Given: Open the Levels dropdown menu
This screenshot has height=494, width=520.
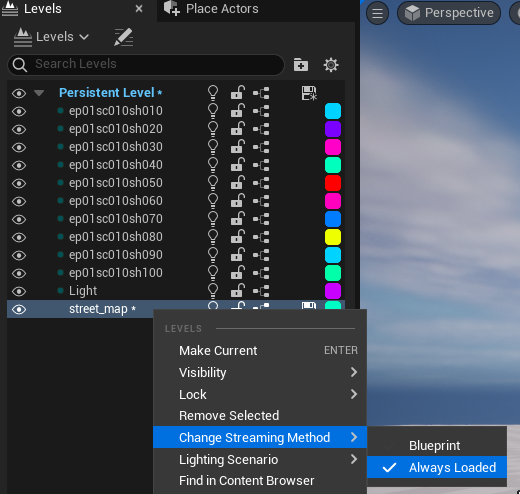Looking at the screenshot, I should point(51,37).
